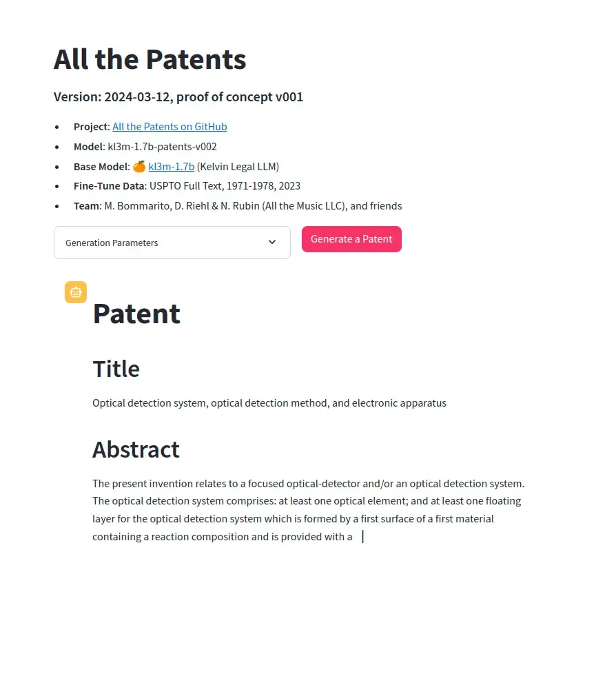The height and width of the screenshot is (674, 616).
Task: Click the kl3m-1.7b-patents-v002 model name text
Action: pyautogui.click(x=162, y=147)
